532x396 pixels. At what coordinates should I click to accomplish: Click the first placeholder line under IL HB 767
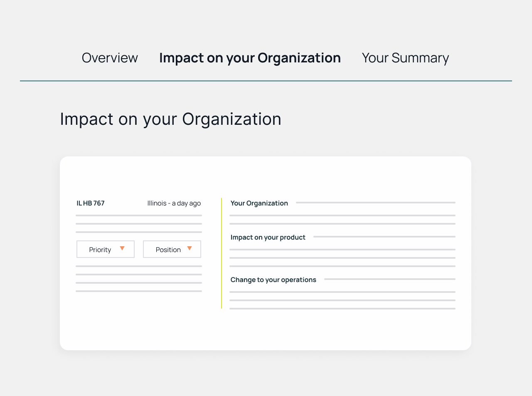tap(139, 215)
